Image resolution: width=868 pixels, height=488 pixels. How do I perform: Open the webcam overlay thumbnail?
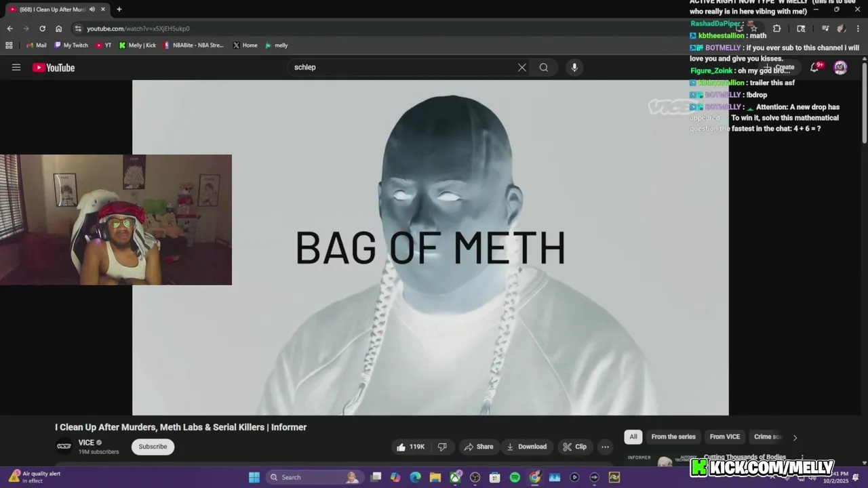(x=116, y=220)
